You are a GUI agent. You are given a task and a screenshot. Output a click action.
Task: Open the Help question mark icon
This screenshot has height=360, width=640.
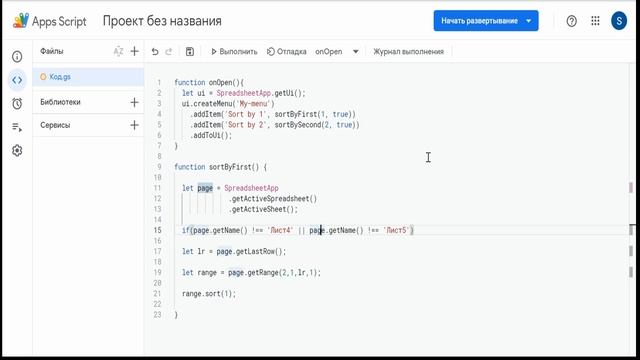pyautogui.click(x=571, y=21)
